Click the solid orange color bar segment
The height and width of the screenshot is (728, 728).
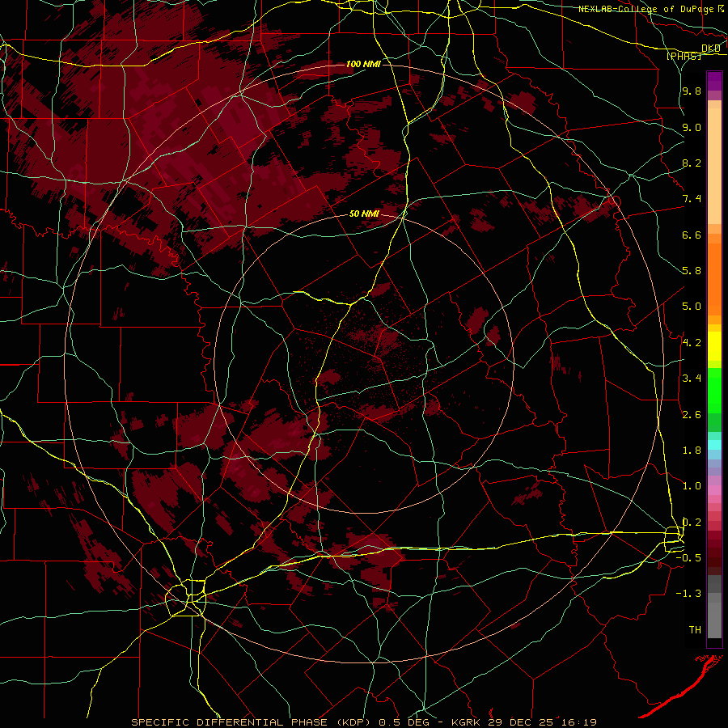714,280
